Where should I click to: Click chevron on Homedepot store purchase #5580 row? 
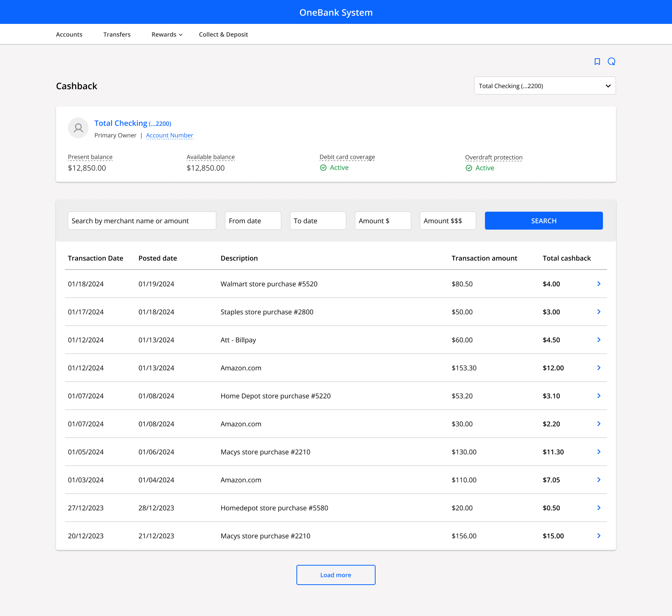pyautogui.click(x=599, y=508)
